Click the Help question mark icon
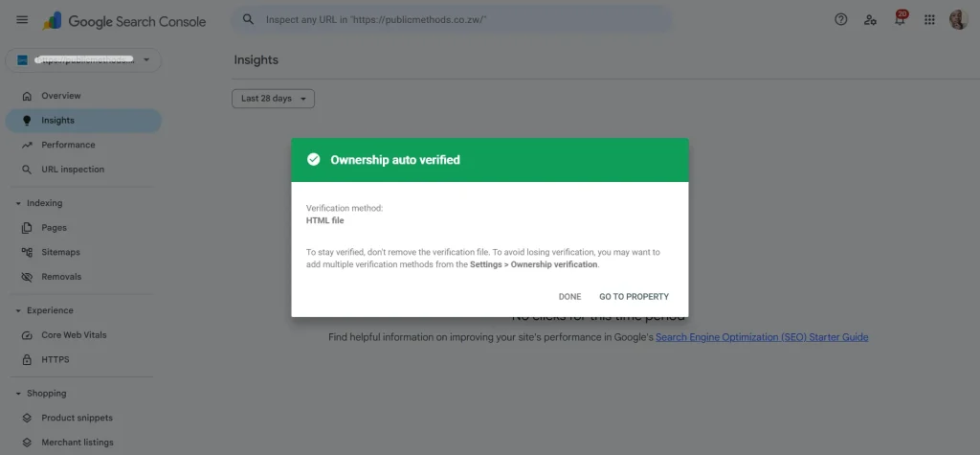Image resolution: width=980 pixels, height=455 pixels. [x=841, y=19]
